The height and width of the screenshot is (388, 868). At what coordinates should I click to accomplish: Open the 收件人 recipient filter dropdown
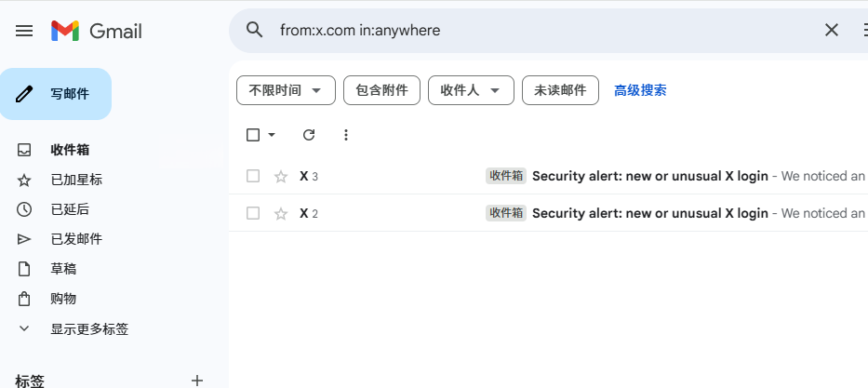pyautogui.click(x=470, y=90)
